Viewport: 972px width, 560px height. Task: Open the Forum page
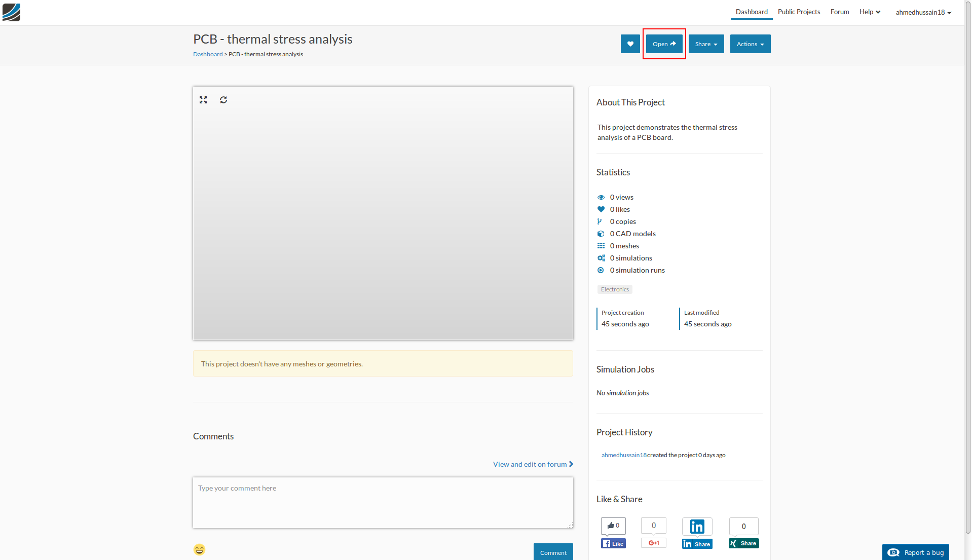coord(840,12)
